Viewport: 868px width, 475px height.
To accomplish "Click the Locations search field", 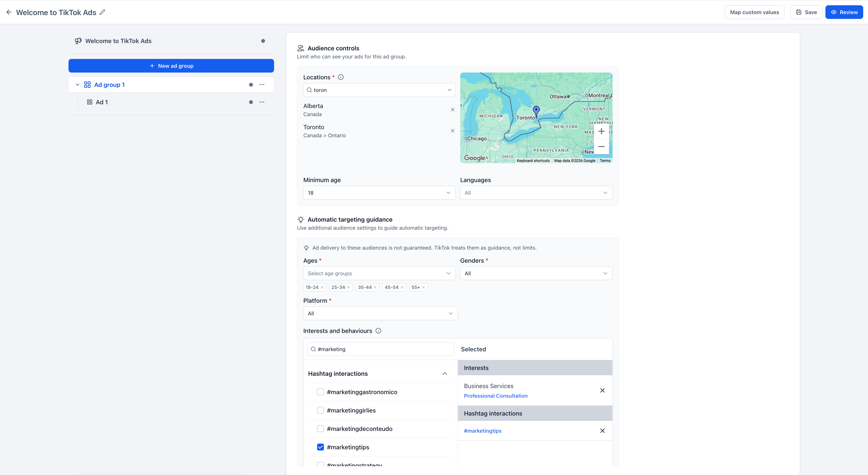I will [379, 90].
